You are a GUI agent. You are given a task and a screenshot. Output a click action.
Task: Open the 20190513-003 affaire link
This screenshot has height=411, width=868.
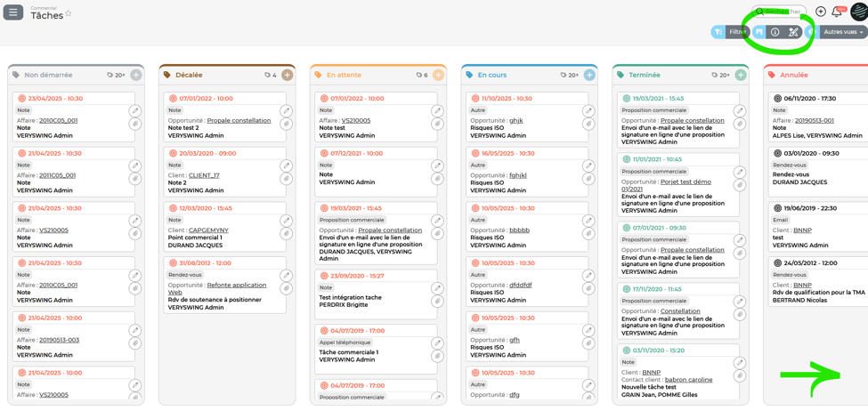(x=60, y=340)
